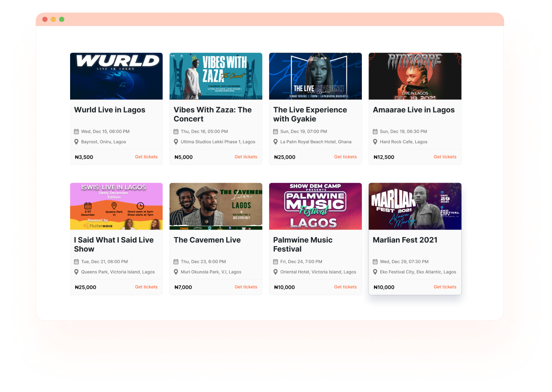The width and height of the screenshot is (552, 392).
Task: Click location pin beside Muri Okunola Park
Action: tap(176, 272)
